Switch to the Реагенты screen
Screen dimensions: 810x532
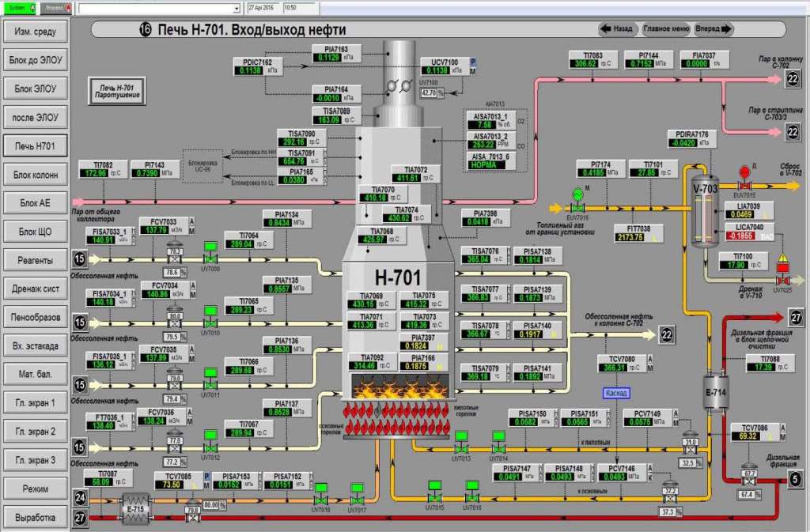coord(35,260)
